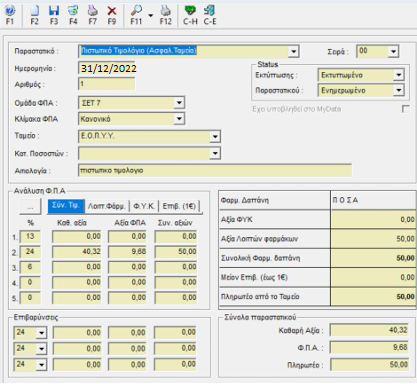Open the Κλίμακα ΦΠΑ dropdown
Screen dimensions: 417x384
[179, 119]
